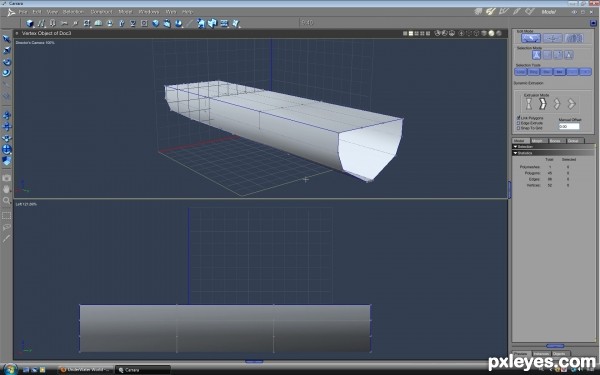The height and width of the screenshot is (375, 600).
Task: Select the hand pan tool in left toolbar
Action: (x=7, y=189)
